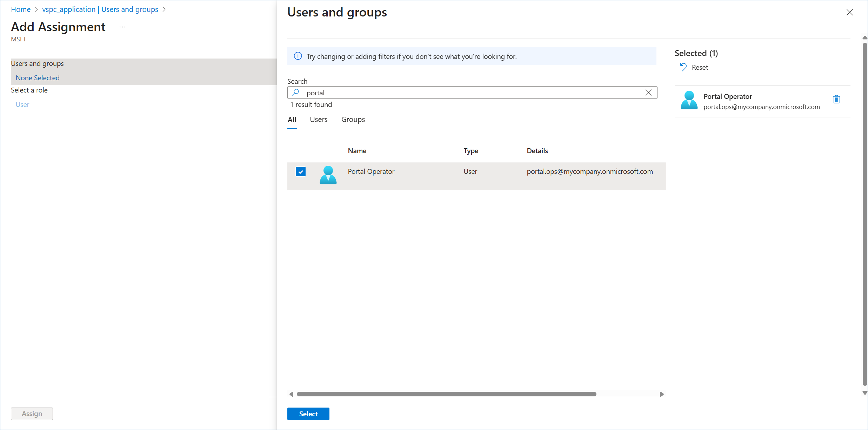Click inside the portal search field
The image size is (868, 430).
coord(470,93)
